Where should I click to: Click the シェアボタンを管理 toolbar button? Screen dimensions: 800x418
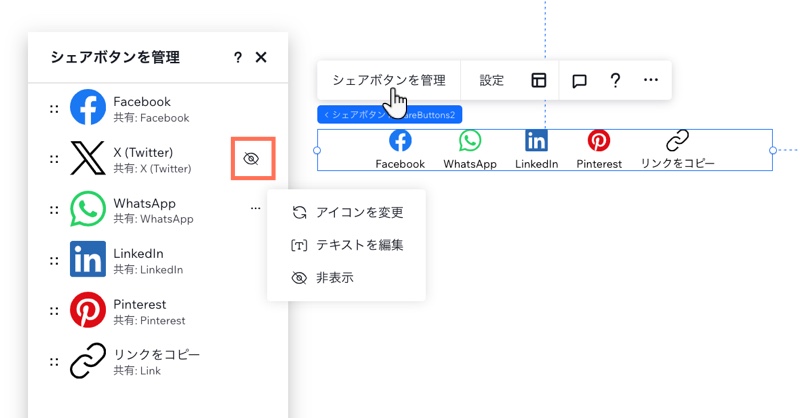(389, 80)
